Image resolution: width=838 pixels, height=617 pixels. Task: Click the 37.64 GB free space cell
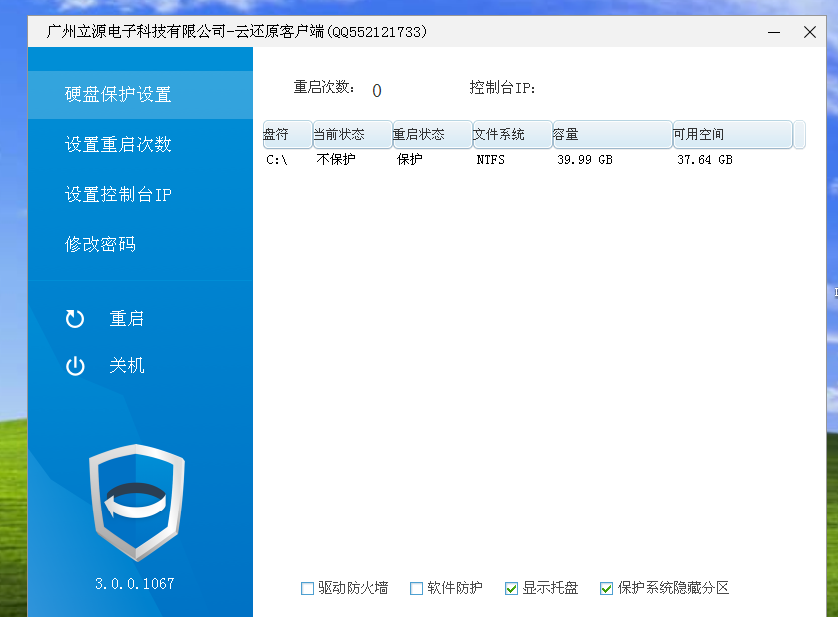point(705,160)
